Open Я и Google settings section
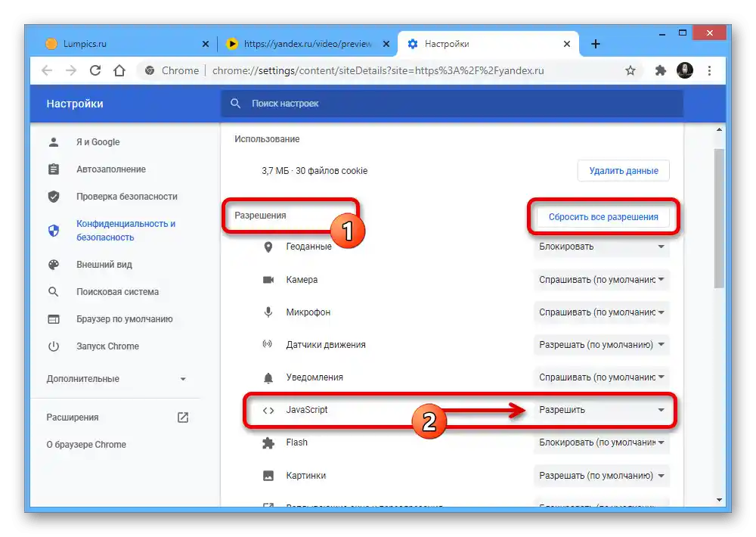Image resolution: width=756 pixels, height=537 pixels. click(98, 142)
